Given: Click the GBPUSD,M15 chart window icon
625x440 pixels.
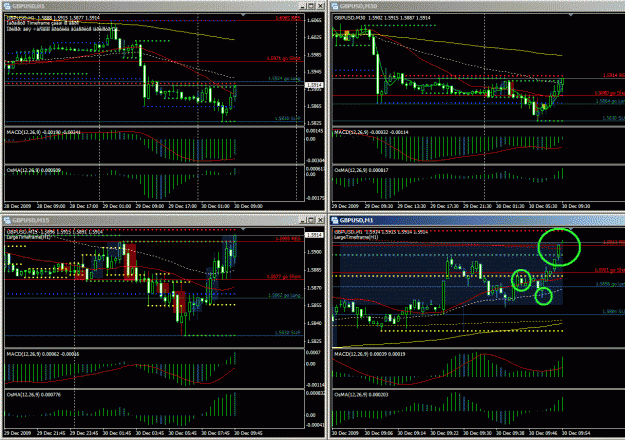Looking at the screenshot, I should 7,220.
